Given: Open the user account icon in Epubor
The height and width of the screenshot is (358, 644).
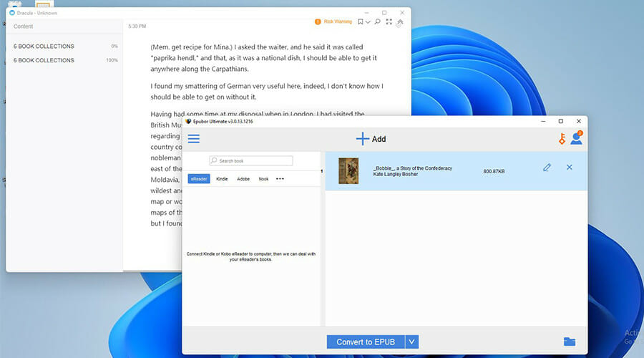Looking at the screenshot, I should coord(577,138).
